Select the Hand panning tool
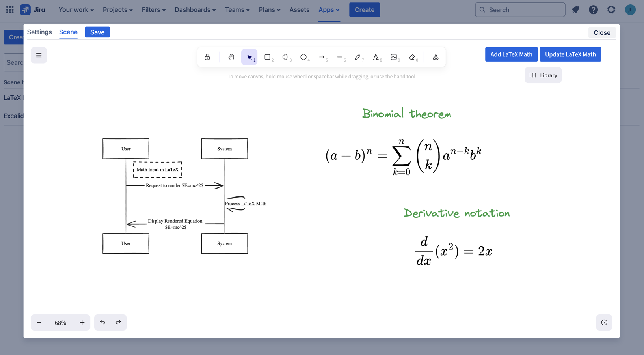Image resolution: width=644 pixels, height=355 pixels. tap(231, 57)
